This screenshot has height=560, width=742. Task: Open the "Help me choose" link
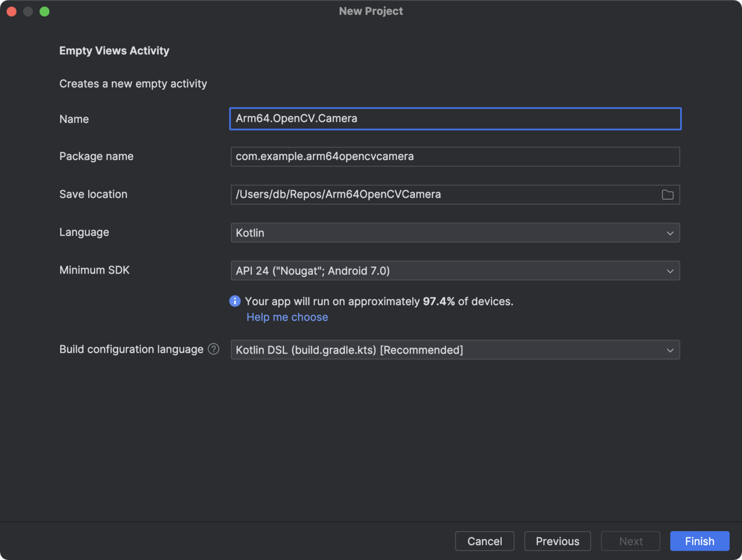pos(287,317)
